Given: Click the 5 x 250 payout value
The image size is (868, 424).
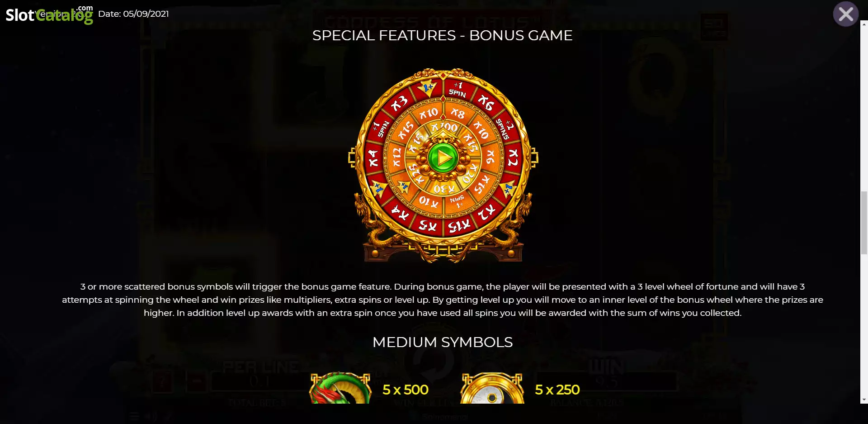Looking at the screenshot, I should point(557,390).
